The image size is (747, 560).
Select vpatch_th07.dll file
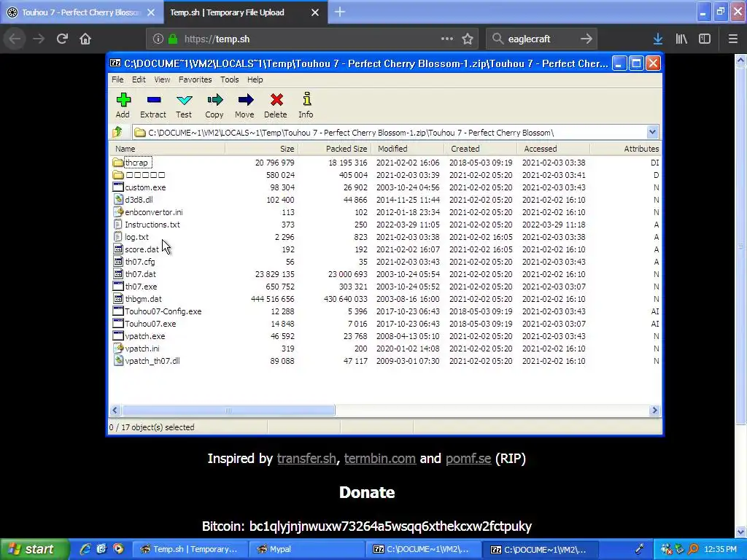point(152,360)
